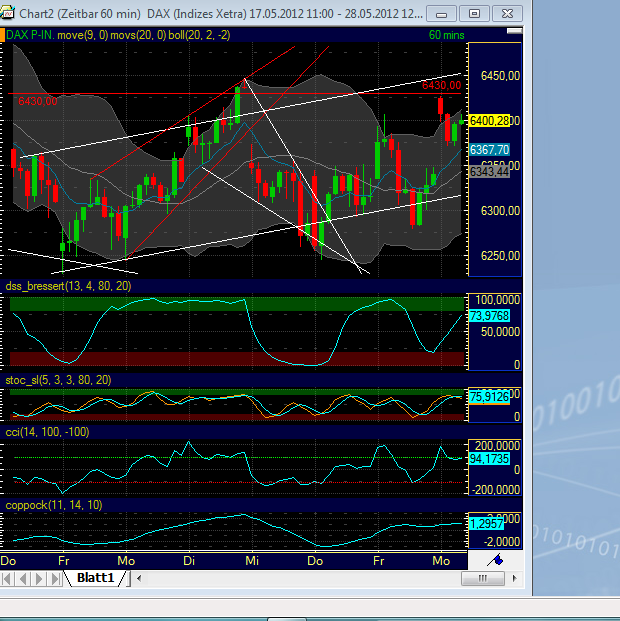Click the orange marker next to DAX P-IN
The image size is (620, 621).
tap(2, 35)
